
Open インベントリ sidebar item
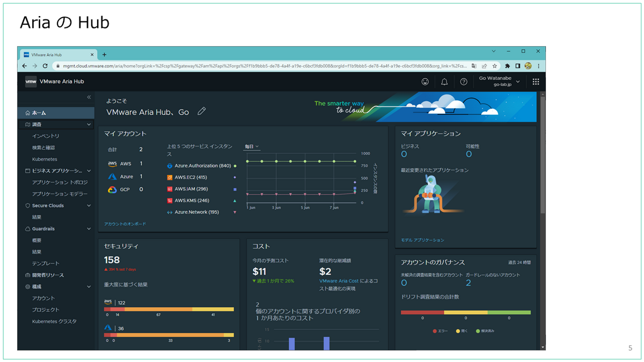coord(46,136)
